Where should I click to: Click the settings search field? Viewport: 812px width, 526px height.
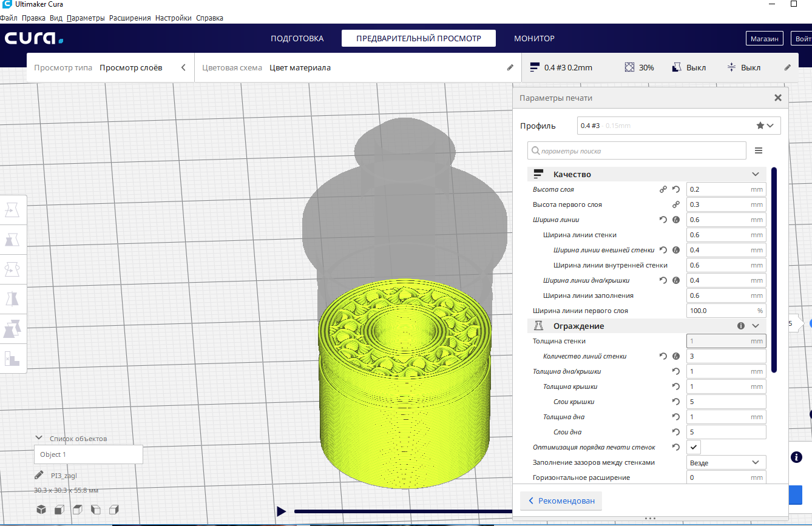point(637,150)
